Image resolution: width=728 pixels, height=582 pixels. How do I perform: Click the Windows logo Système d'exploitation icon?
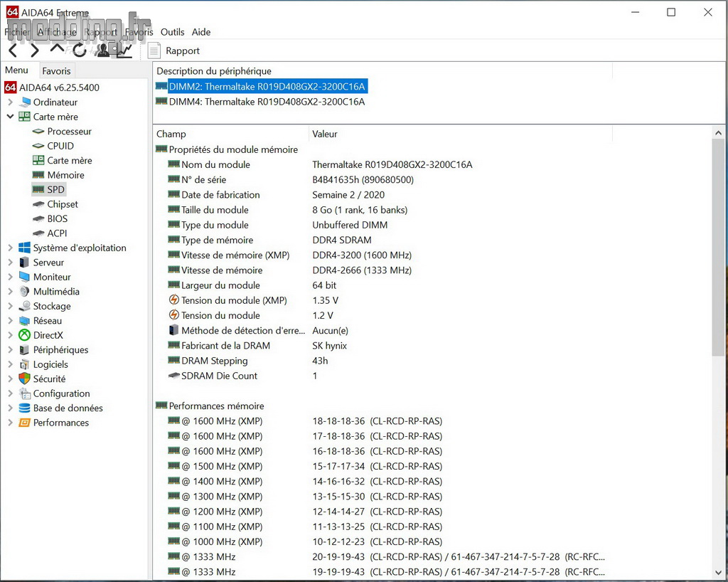pyautogui.click(x=24, y=248)
